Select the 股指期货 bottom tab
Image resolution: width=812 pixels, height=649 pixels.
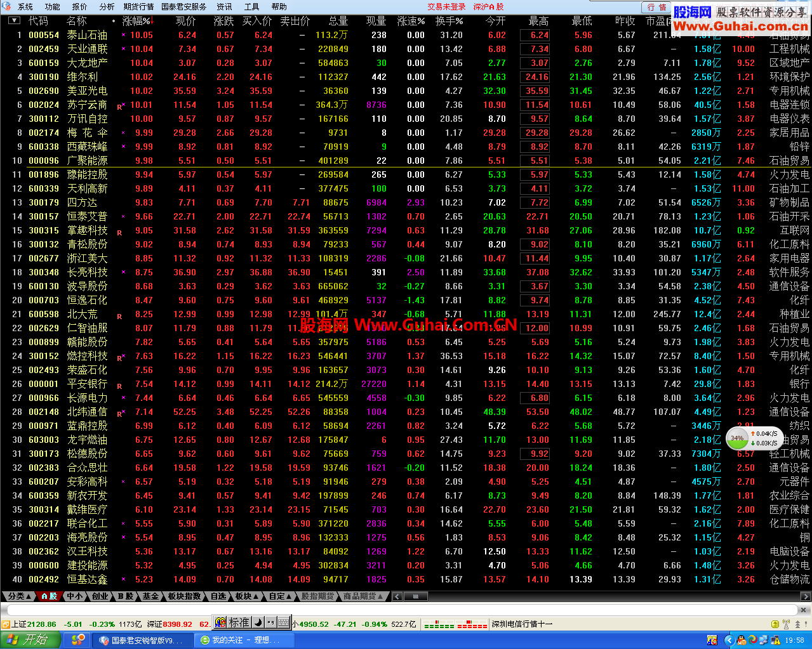[317, 596]
